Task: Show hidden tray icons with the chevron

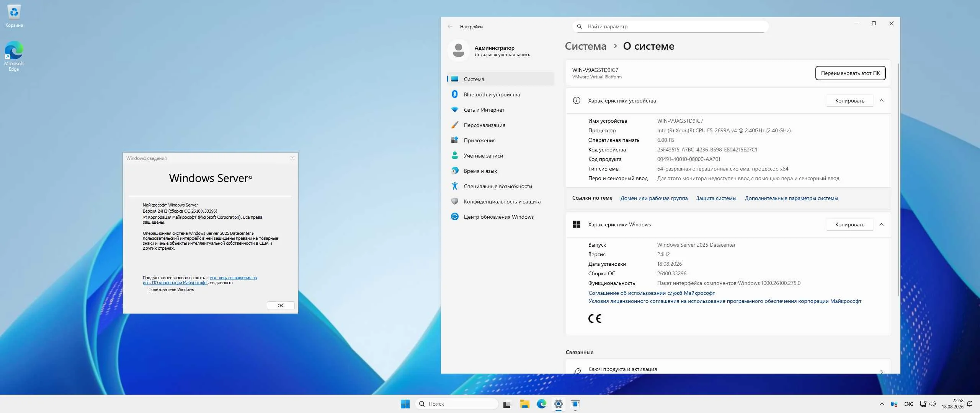Action: pyautogui.click(x=882, y=404)
